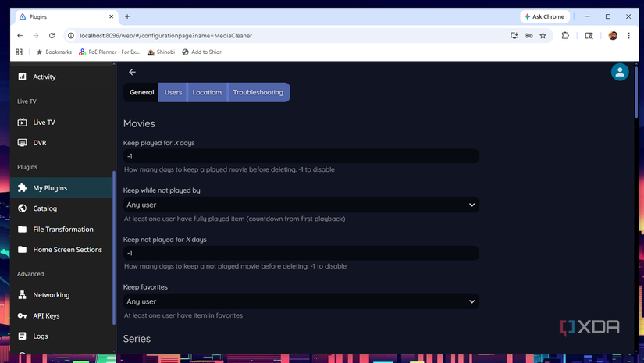Open new browser tab with plus
Viewport: 644px width, 363px height.
click(127, 16)
